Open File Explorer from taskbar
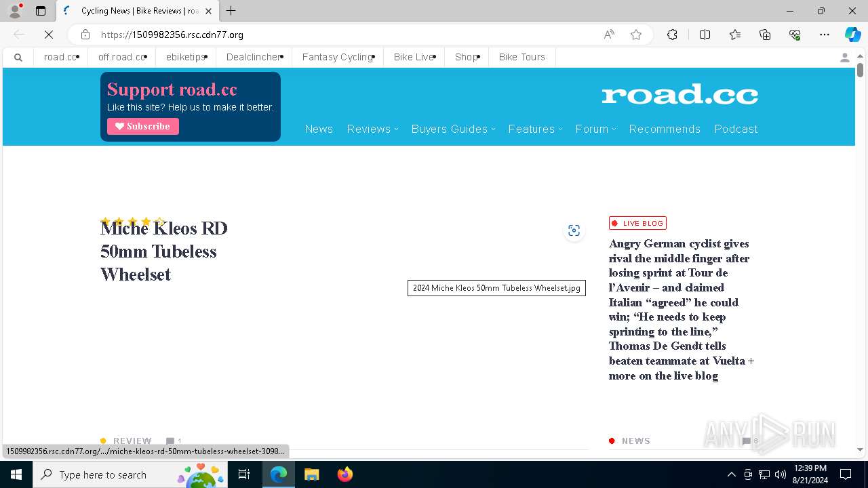The width and height of the screenshot is (868, 488). [311, 474]
